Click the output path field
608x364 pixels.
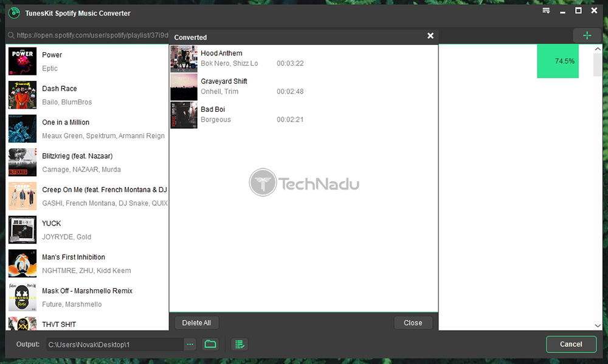pos(115,344)
